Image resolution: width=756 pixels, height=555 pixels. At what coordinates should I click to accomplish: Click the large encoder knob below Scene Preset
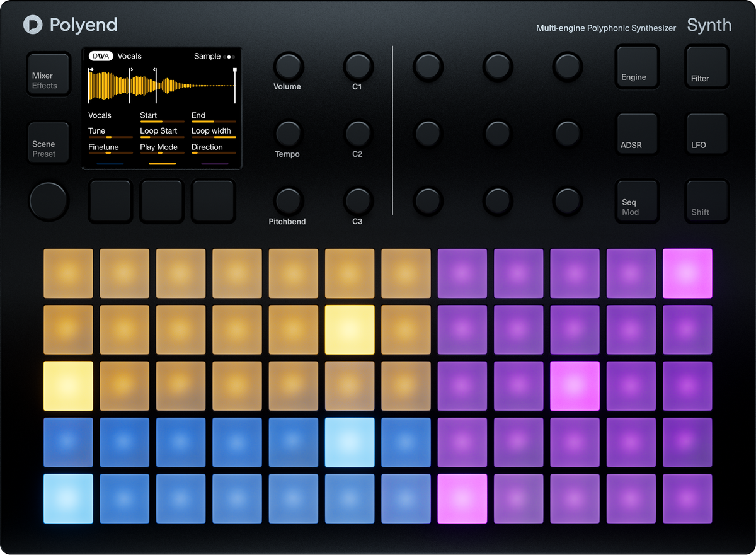click(x=48, y=202)
